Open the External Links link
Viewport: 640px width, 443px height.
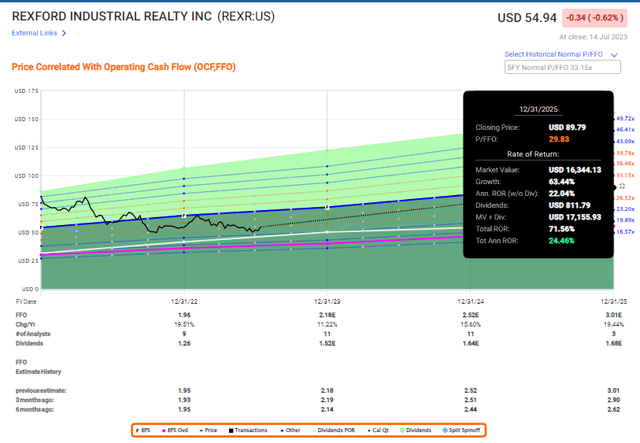pos(34,33)
